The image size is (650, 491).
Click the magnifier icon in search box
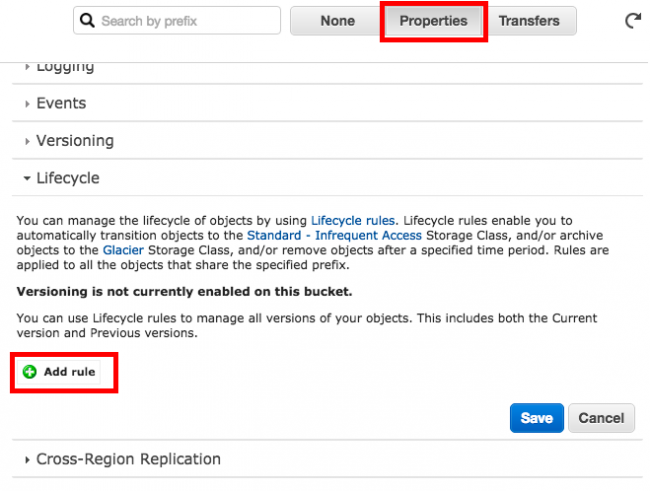tap(88, 20)
